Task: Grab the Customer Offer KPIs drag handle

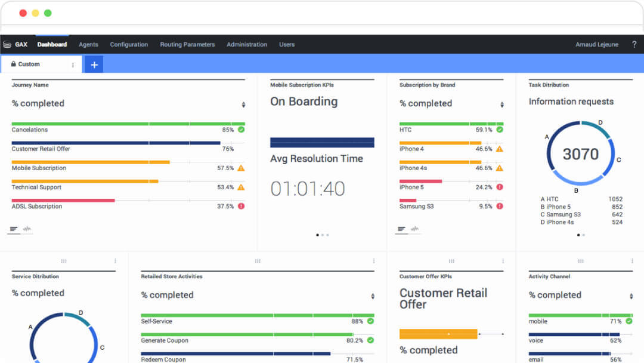Action: click(x=451, y=261)
